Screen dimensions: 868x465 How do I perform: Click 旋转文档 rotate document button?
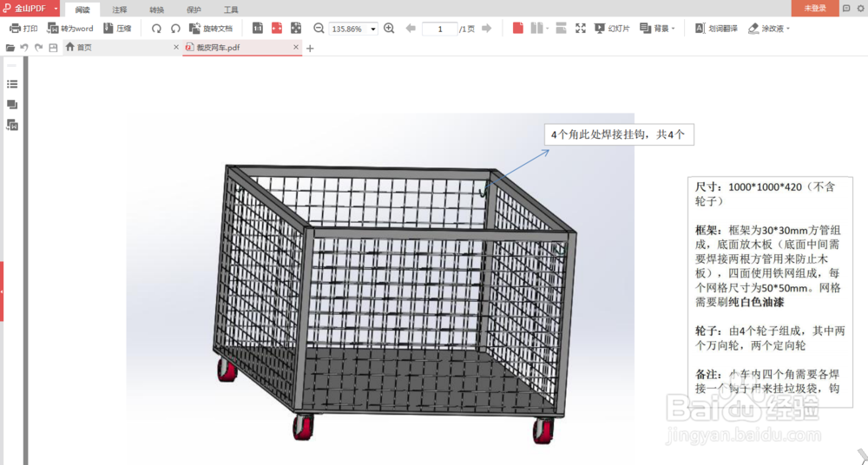coord(211,29)
